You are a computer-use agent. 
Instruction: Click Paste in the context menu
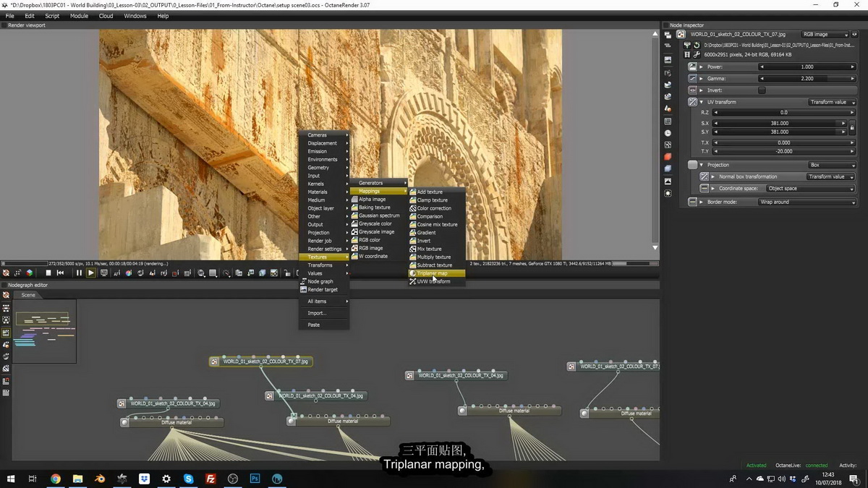[x=324, y=325]
